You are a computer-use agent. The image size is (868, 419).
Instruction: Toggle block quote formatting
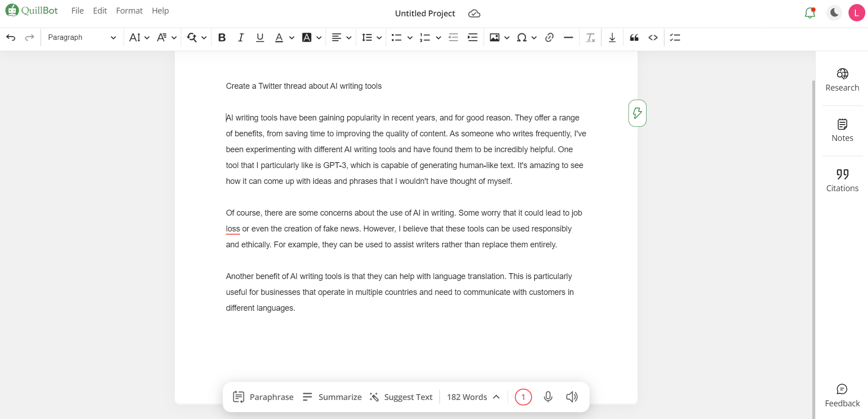coord(634,38)
